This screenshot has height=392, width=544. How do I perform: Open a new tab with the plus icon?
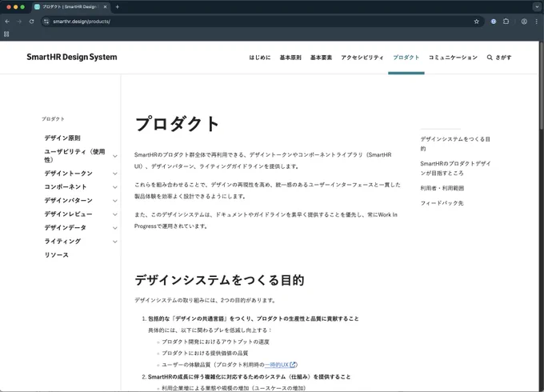pos(118,7)
